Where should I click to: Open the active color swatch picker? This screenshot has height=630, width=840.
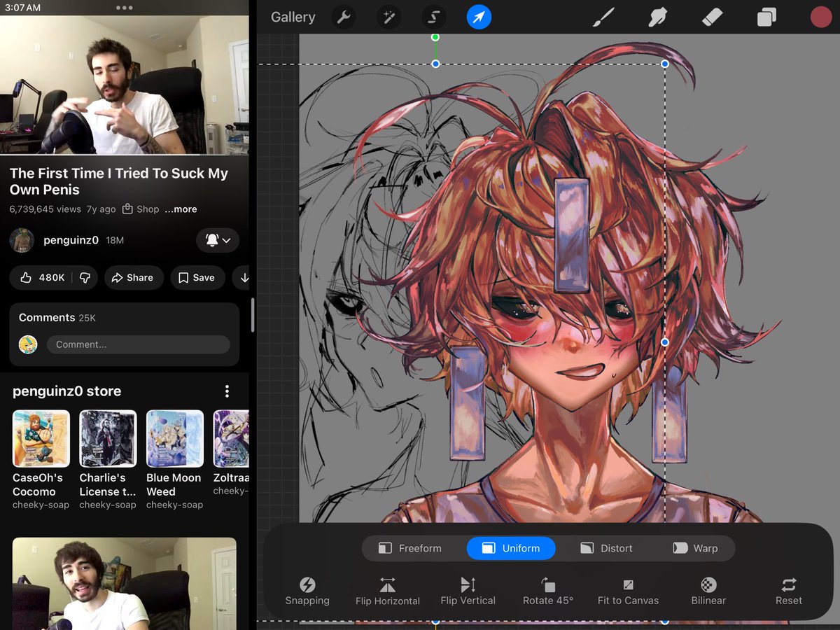(x=820, y=17)
